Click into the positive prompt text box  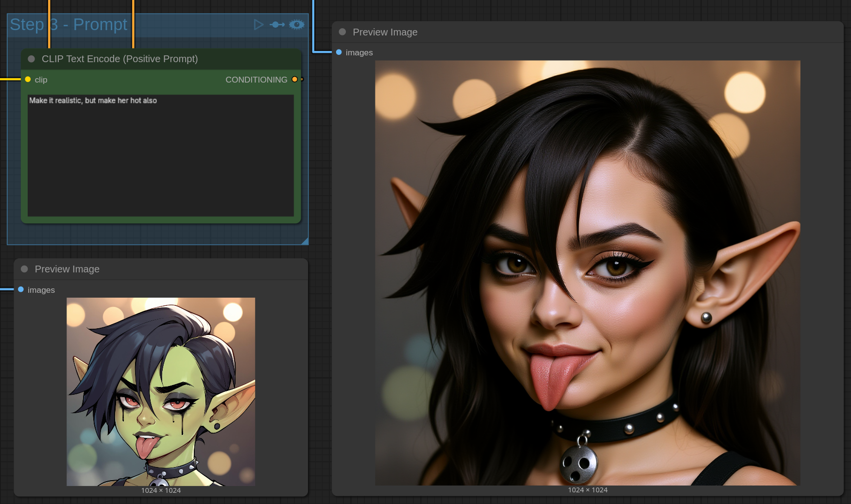161,155
